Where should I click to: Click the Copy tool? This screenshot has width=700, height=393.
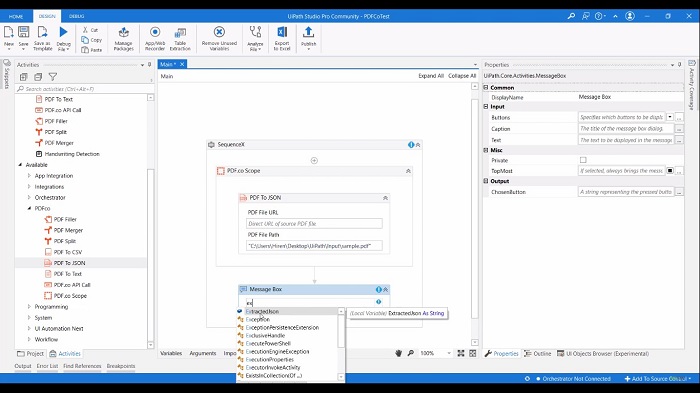point(92,40)
